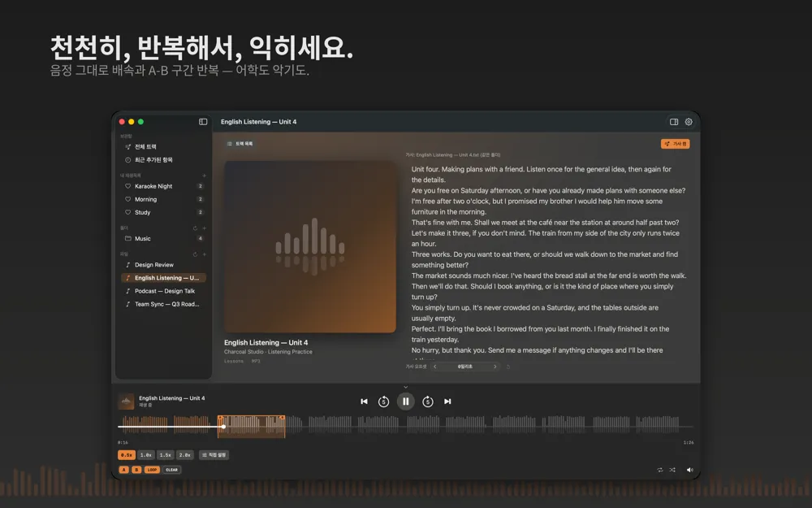
Task: Refresh the files section
Action: click(x=195, y=254)
